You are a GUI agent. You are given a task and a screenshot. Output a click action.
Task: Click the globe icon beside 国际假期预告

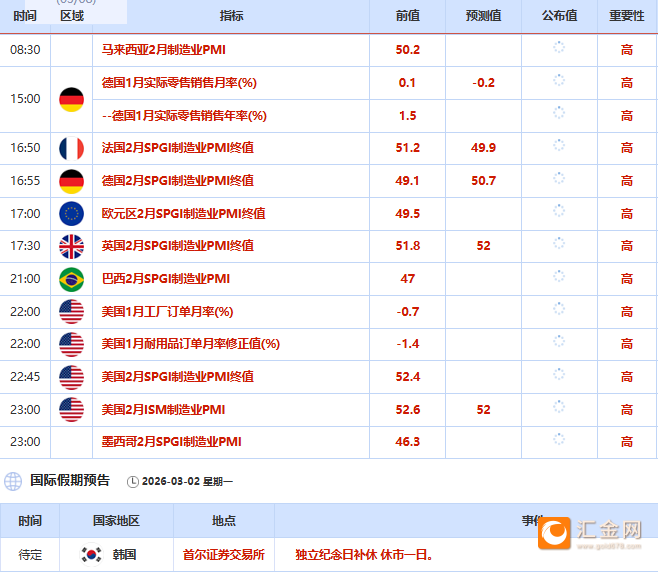click(x=13, y=481)
